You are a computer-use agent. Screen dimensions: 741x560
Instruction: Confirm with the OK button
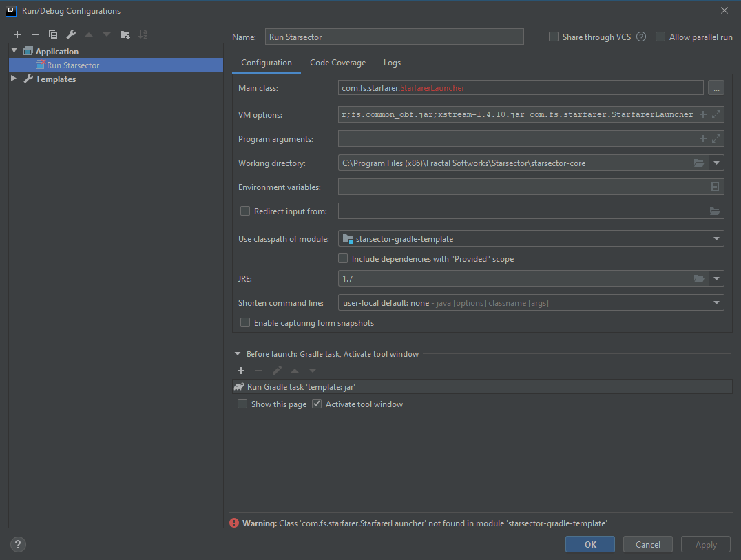[589, 544]
